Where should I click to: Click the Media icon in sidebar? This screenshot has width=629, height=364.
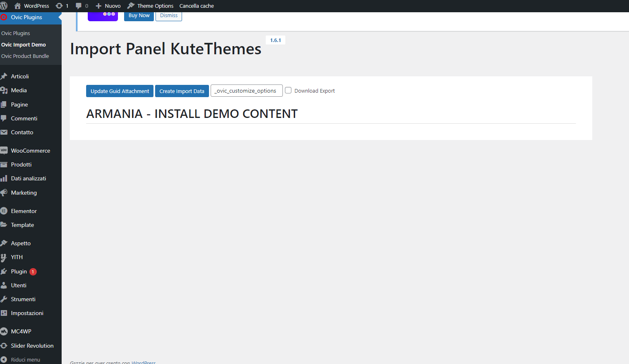[x=4, y=90]
